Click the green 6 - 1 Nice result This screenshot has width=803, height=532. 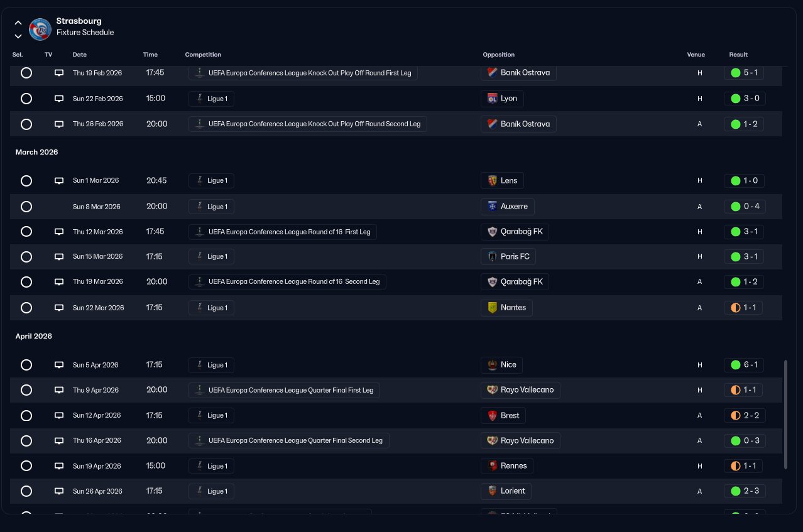(x=745, y=365)
